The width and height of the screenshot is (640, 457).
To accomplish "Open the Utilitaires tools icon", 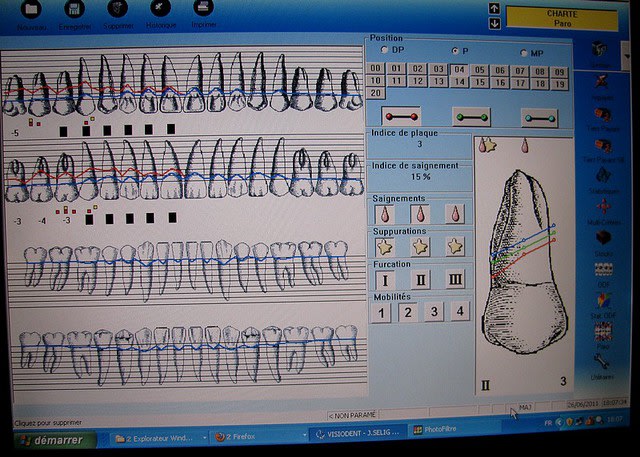I will click(x=603, y=361).
